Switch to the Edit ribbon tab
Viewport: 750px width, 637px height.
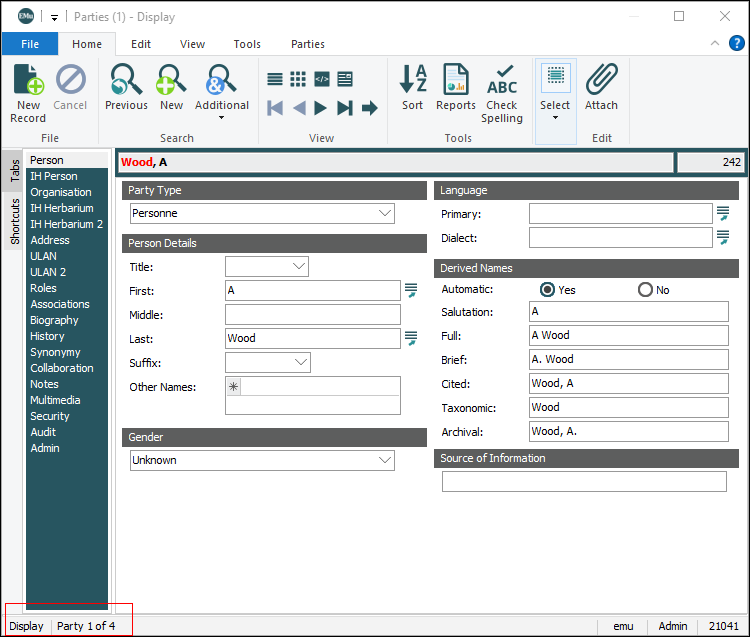[x=141, y=44]
